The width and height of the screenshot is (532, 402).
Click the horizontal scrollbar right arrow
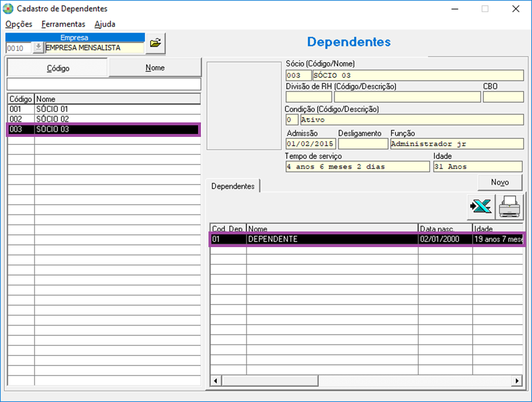(517, 381)
